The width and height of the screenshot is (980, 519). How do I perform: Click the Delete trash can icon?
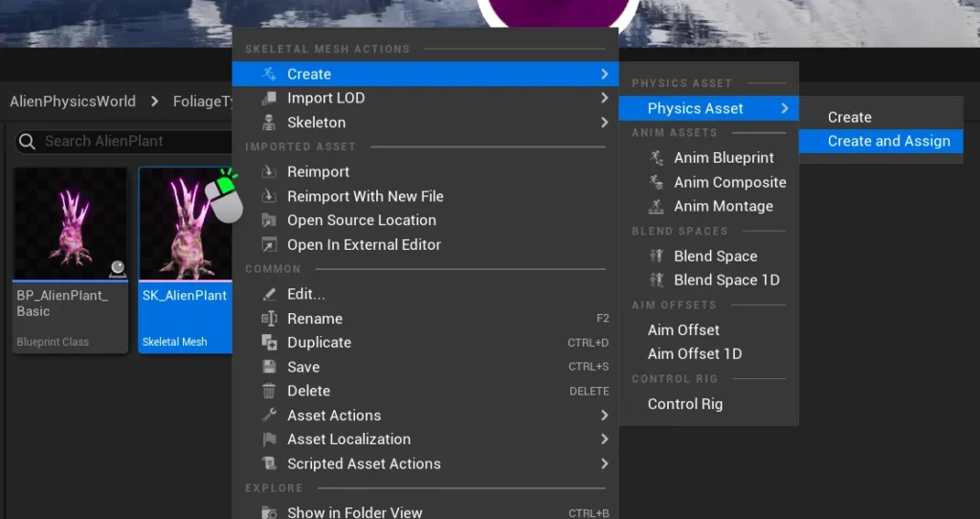(269, 392)
